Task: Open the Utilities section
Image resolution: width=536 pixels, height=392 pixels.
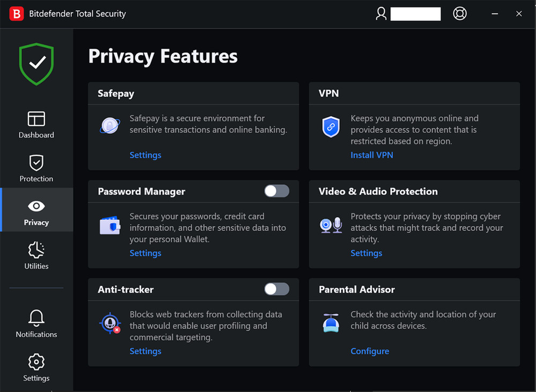Action: (x=36, y=256)
